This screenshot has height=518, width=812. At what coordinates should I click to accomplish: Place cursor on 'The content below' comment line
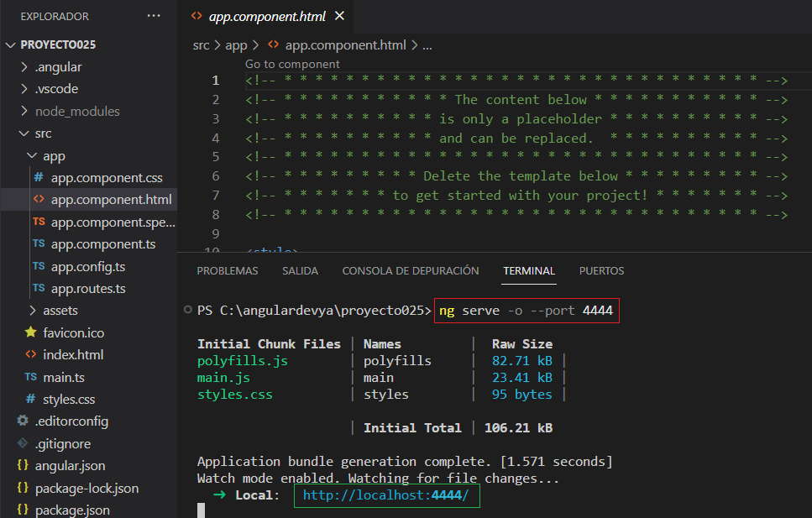click(x=516, y=99)
